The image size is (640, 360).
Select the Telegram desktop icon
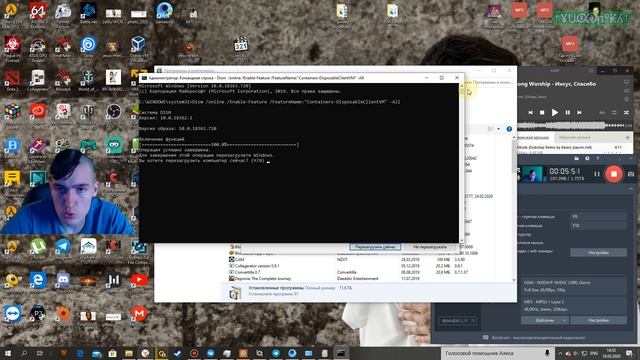(x=63, y=248)
